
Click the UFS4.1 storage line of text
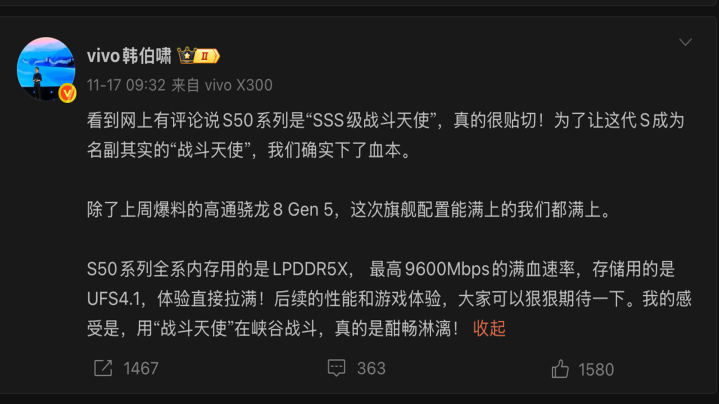pyautogui.click(x=389, y=299)
